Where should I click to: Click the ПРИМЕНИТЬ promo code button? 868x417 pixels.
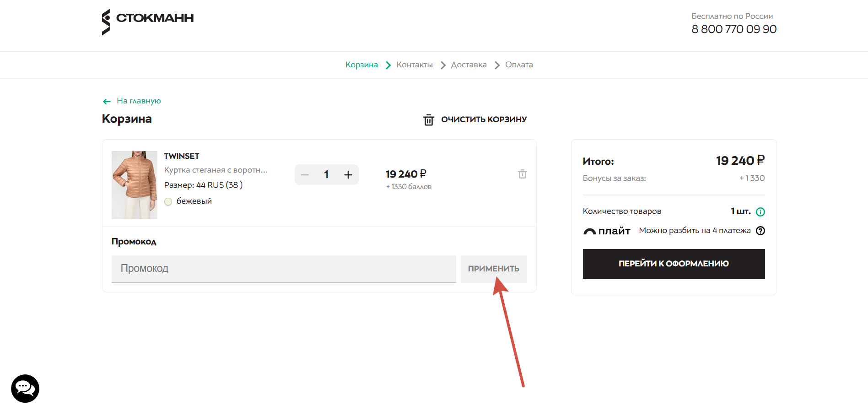pos(494,269)
